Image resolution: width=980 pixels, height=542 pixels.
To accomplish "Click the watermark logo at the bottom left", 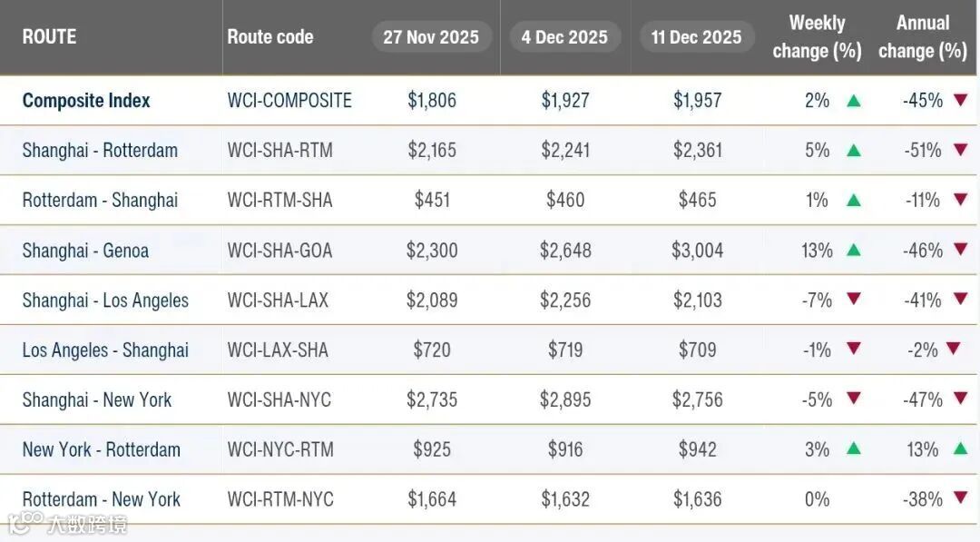I will [x=67, y=523].
